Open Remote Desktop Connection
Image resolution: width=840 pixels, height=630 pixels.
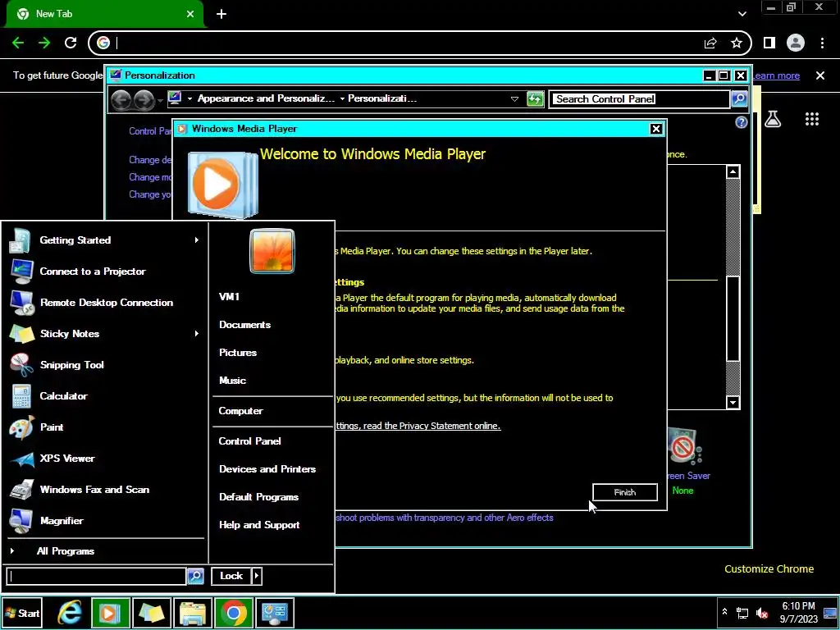(105, 302)
